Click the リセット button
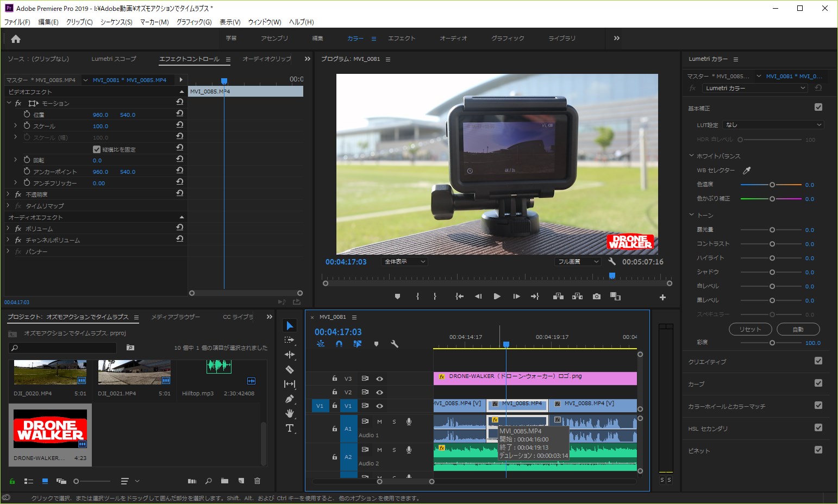The width and height of the screenshot is (838, 504). 750,329
